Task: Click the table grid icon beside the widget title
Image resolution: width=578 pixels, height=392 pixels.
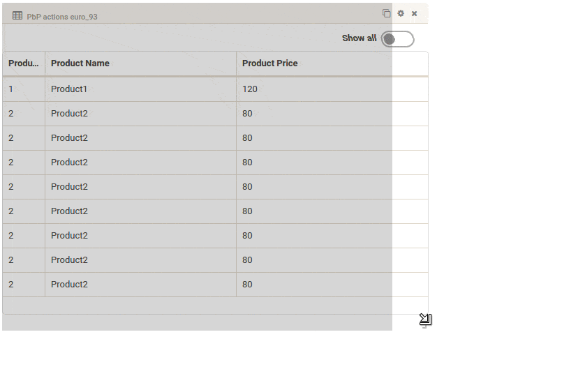Action: 17,15
